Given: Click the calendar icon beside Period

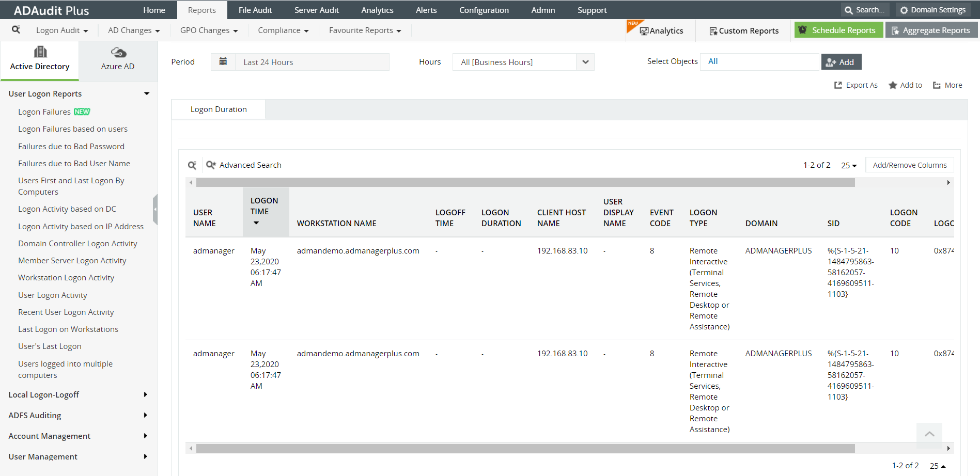Looking at the screenshot, I should (223, 62).
